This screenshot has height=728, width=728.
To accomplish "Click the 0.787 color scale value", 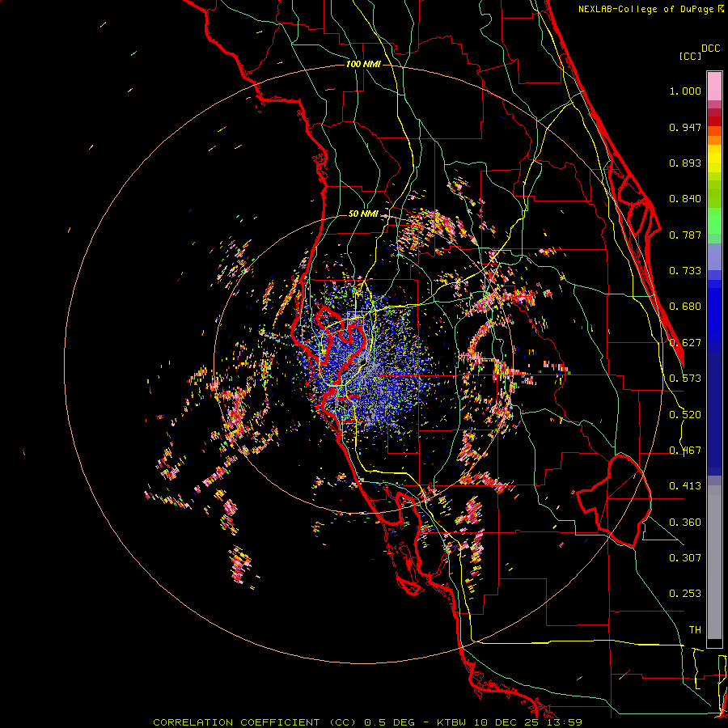I will pos(685,235).
